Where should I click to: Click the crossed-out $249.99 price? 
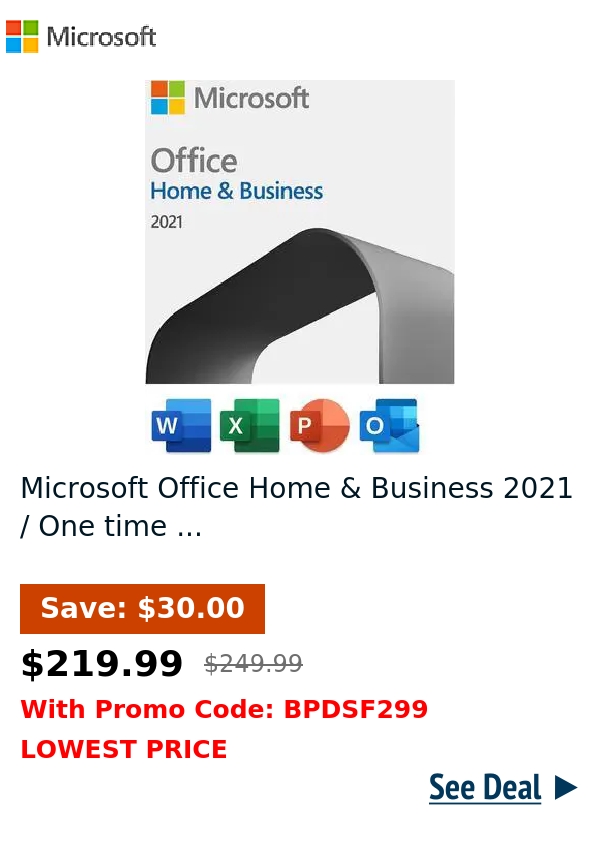253,662
